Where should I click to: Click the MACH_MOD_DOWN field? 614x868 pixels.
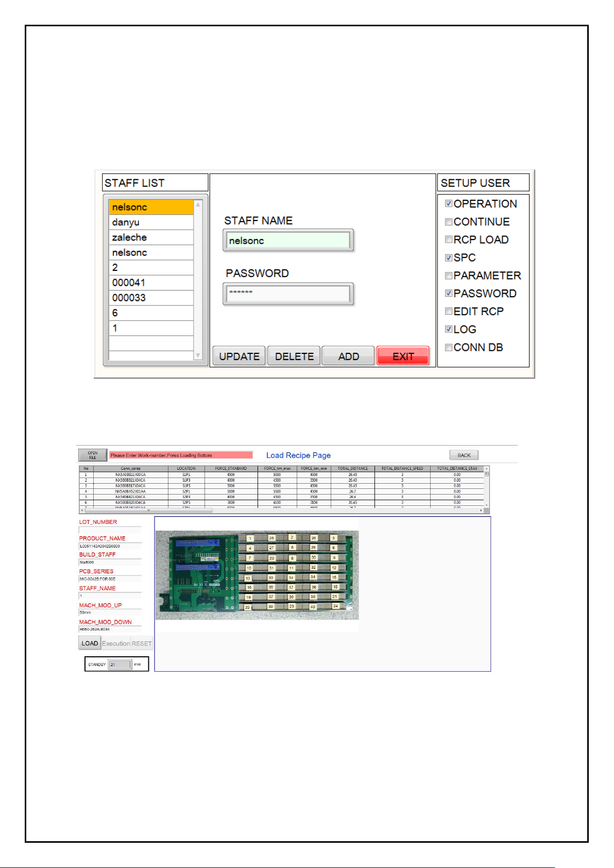point(110,629)
